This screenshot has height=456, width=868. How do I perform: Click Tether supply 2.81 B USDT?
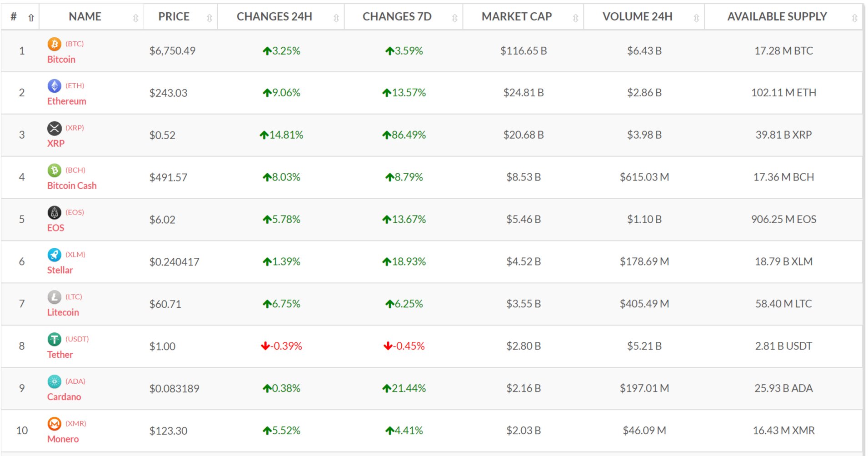coord(783,346)
